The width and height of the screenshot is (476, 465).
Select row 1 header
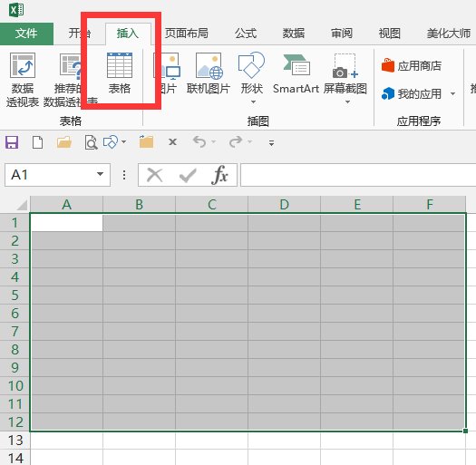tap(15, 223)
